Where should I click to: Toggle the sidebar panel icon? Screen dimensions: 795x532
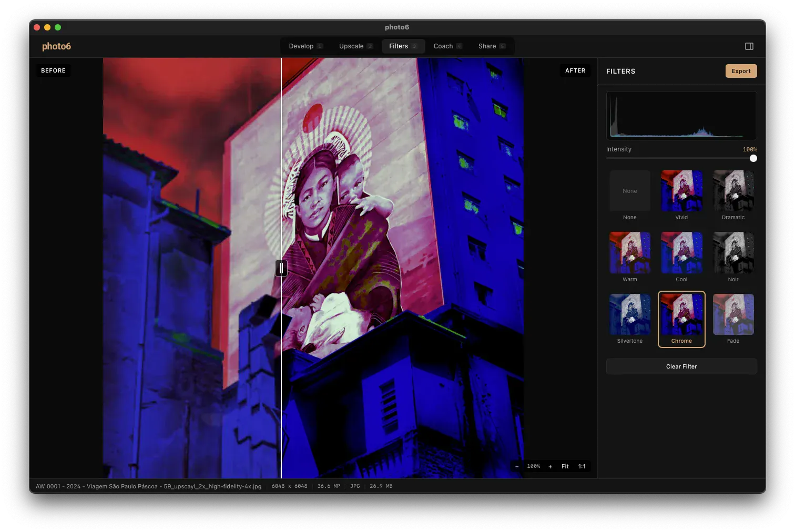tap(749, 46)
